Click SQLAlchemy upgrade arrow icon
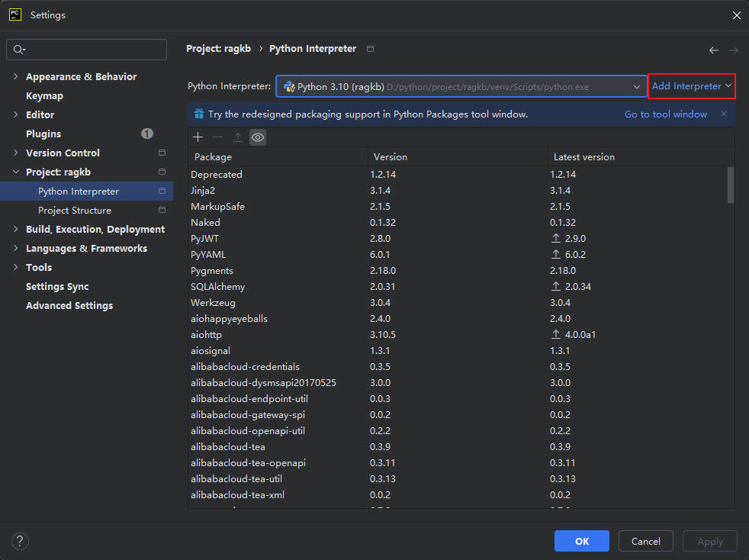749x560 pixels. (x=555, y=286)
